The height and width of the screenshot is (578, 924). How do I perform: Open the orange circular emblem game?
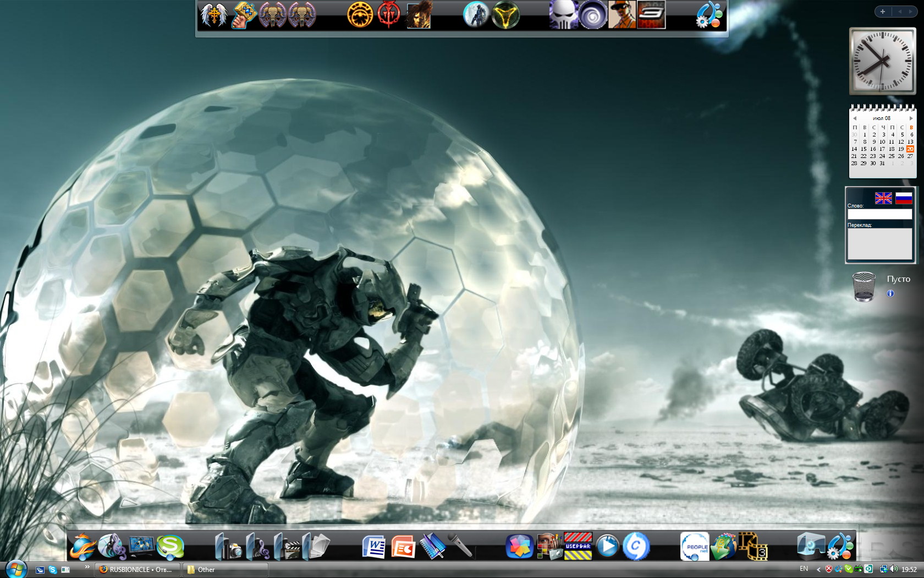tap(360, 15)
